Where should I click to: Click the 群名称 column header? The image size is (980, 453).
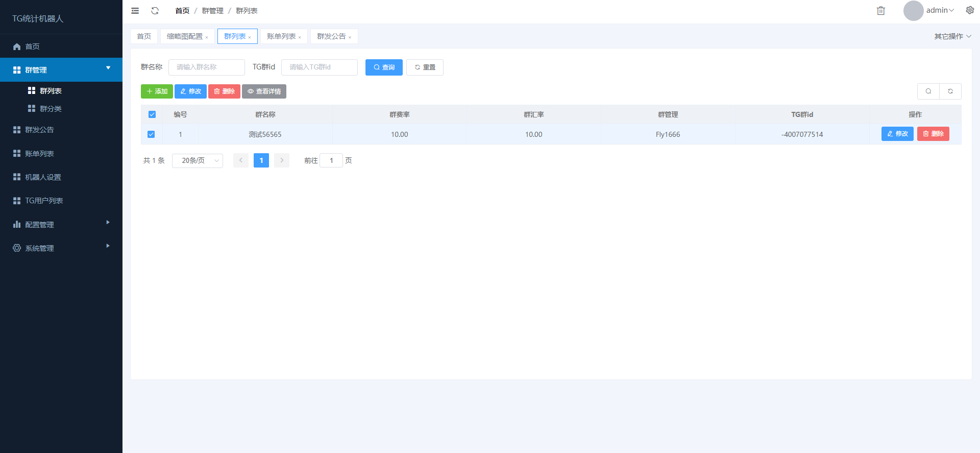[x=265, y=114]
